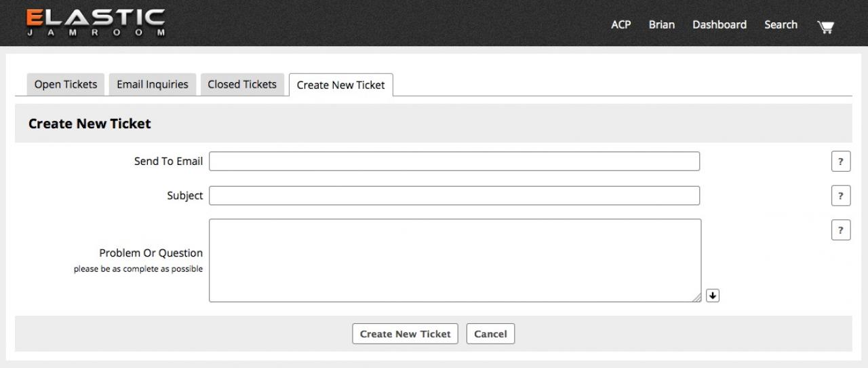Open the shopping cart
This screenshot has width=868, height=368.
coord(825,26)
